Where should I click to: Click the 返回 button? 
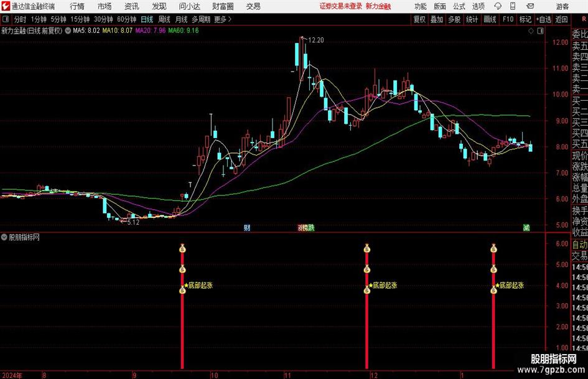click(561, 19)
